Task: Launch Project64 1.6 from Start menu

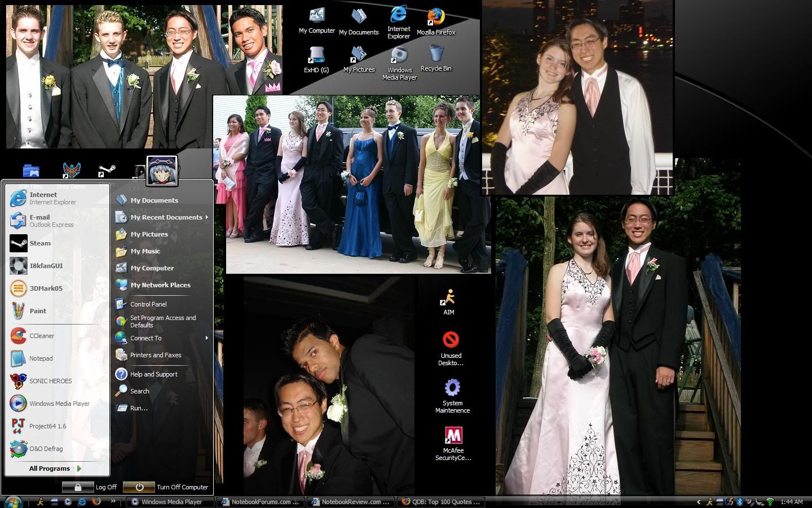Action: point(56,426)
